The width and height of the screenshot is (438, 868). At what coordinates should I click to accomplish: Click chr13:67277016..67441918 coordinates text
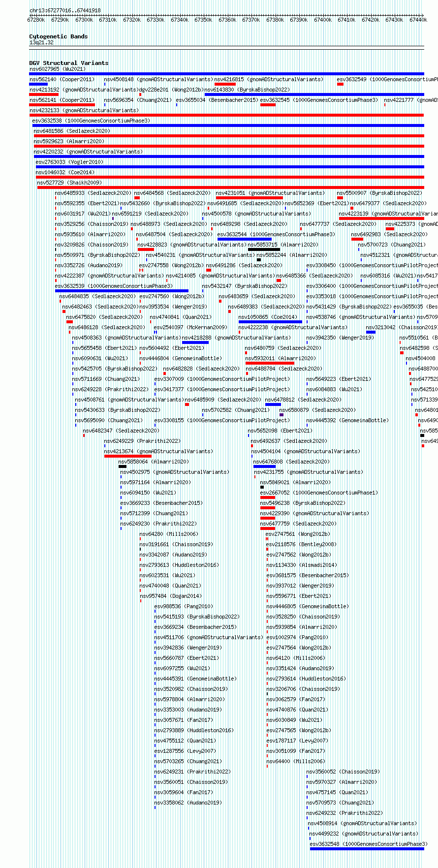coord(65,10)
